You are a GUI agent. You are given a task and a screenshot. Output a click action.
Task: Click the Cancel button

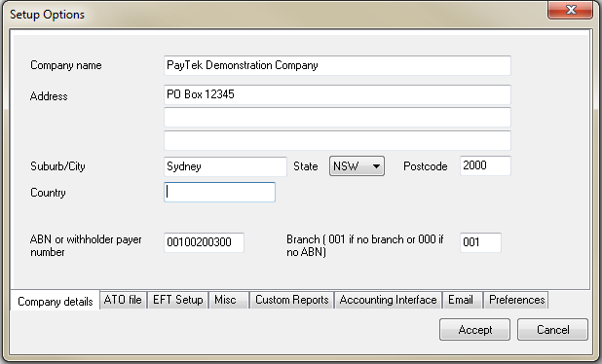pos(553,330)
